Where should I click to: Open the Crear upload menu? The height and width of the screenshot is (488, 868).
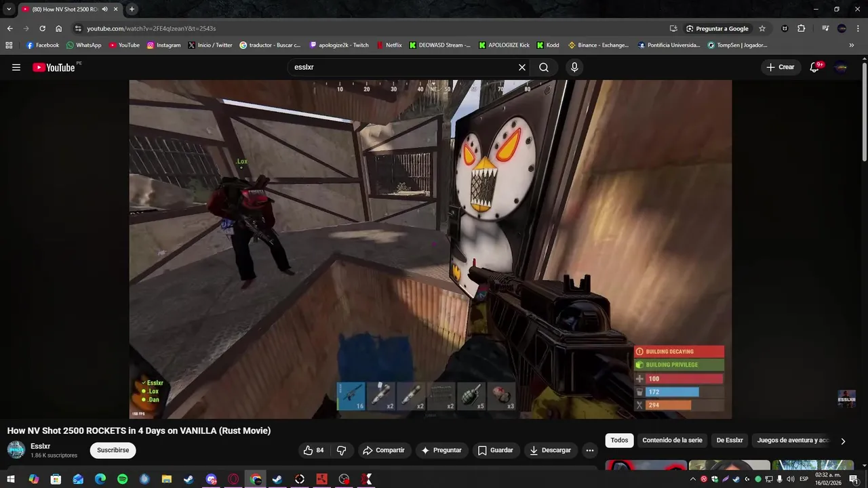[780, 67]
